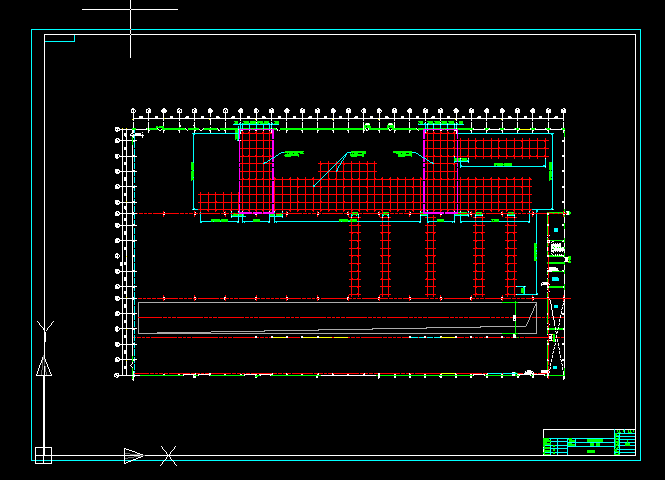This screenshot has width=665, height=480.
Task: Select the leftmost red vertical grid strip
Action: point(355,258)
